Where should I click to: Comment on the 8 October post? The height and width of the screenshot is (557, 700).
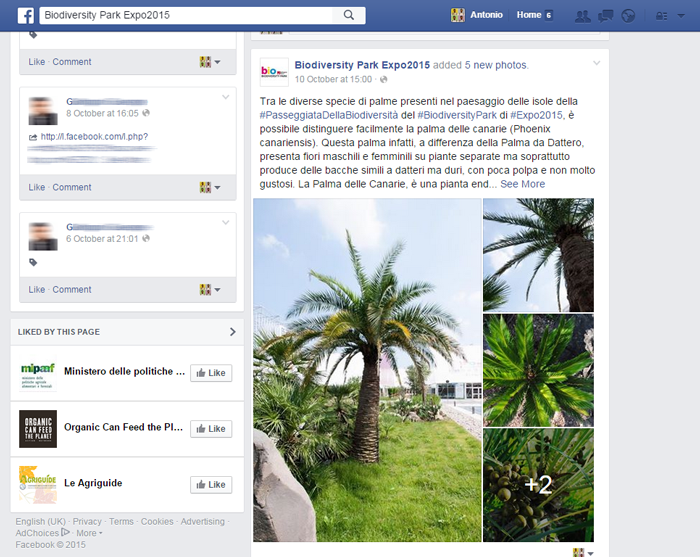coord(72,187)
